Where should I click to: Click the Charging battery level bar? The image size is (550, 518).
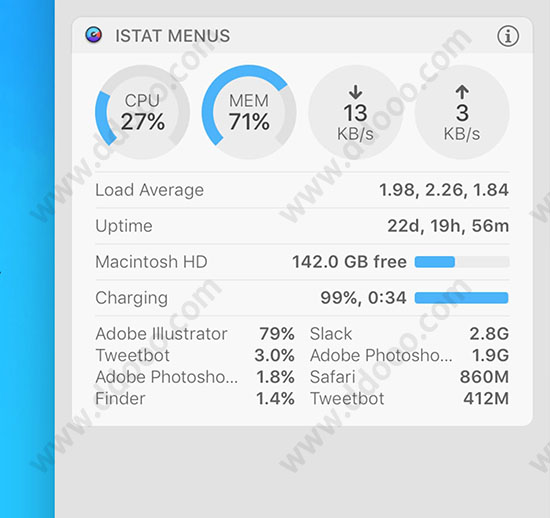pos(462,298)
